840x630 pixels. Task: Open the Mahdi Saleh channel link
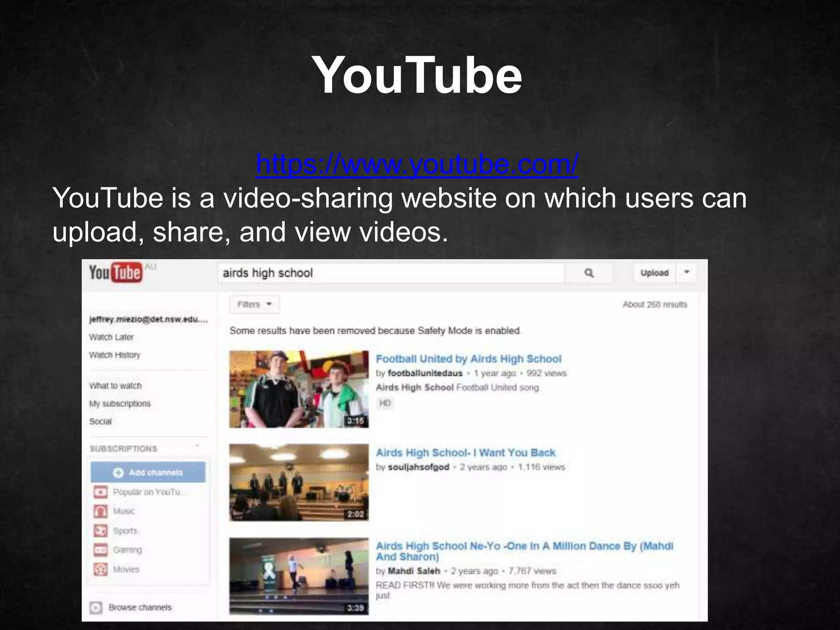click(414, 571)
